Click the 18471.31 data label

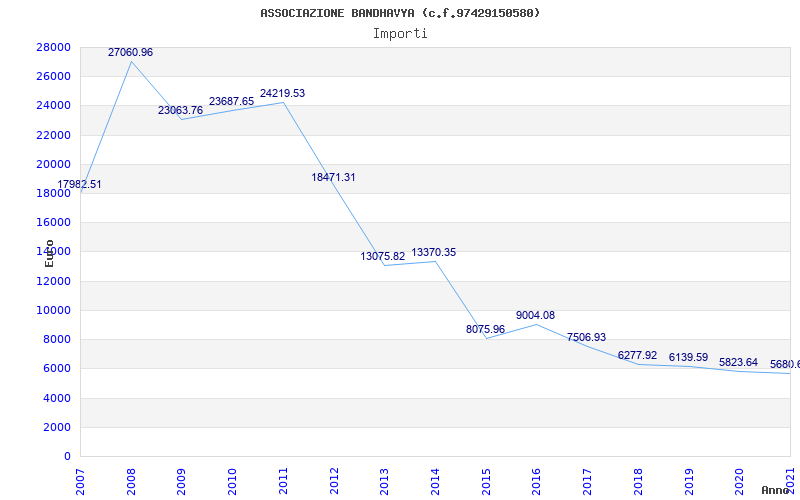click(x=333, y=178)
